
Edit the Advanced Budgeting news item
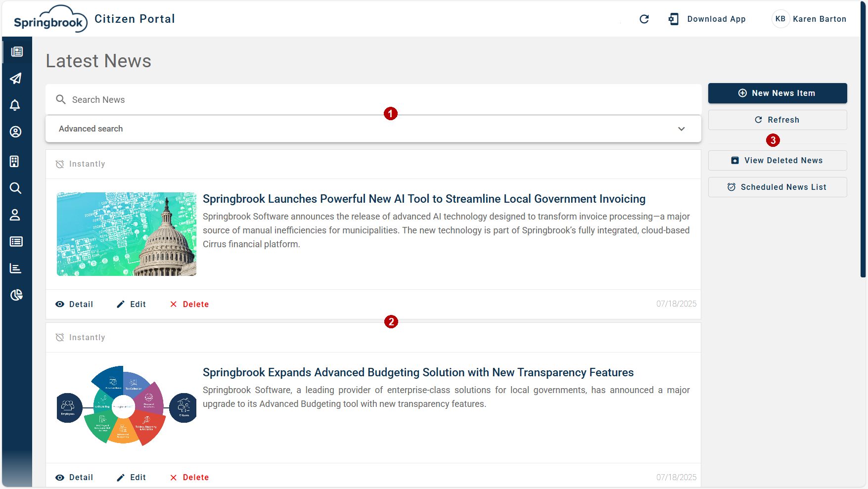pos(131,477)
